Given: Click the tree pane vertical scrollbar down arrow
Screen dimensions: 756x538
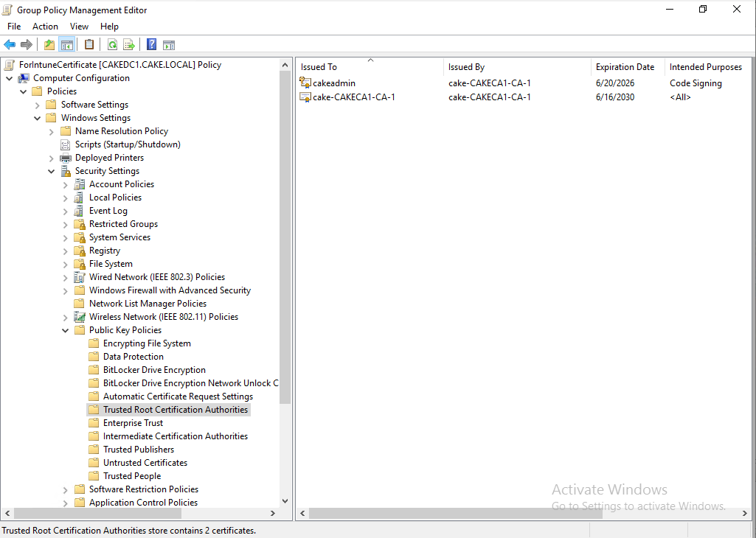Looking at the screenshot, I should tap(285, 501).
